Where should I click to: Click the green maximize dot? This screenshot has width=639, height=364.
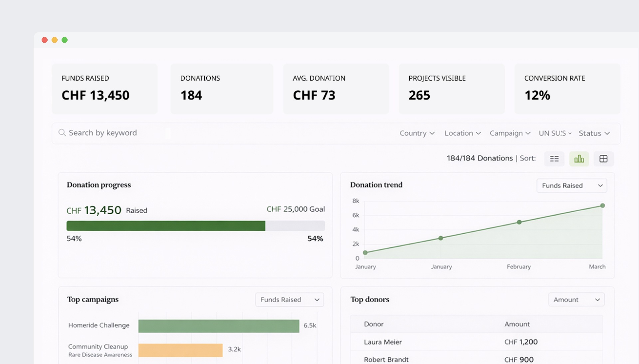[65, 40]
